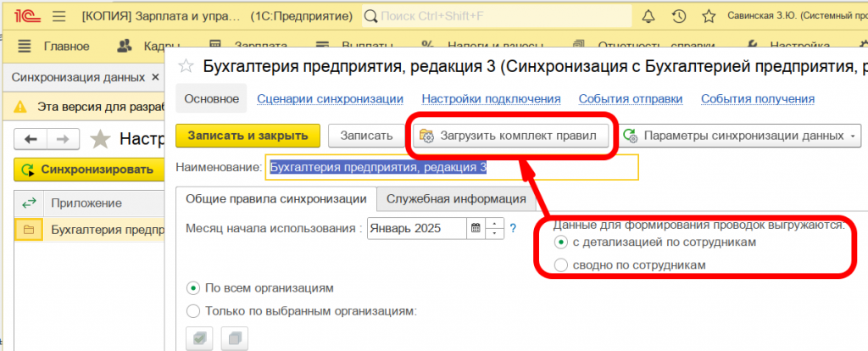The width and height of the screenshot is (868, 351).
Task: Go forward with the right arrow button
Action: [x=63, y=138]
